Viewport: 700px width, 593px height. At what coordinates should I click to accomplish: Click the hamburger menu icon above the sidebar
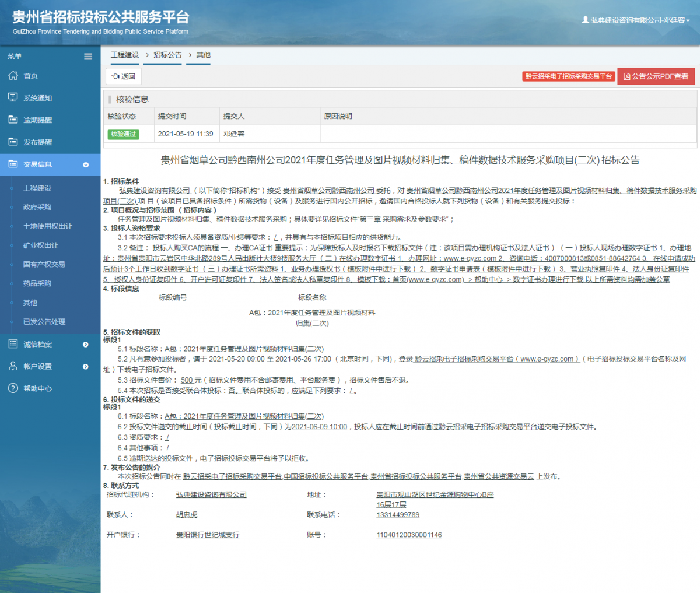(88, 57)
